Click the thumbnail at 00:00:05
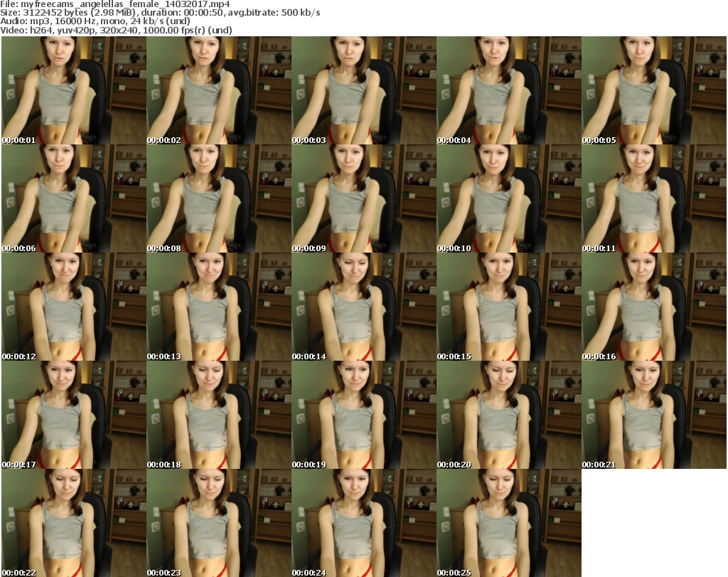728x577 pixels. tap(654, 90)
